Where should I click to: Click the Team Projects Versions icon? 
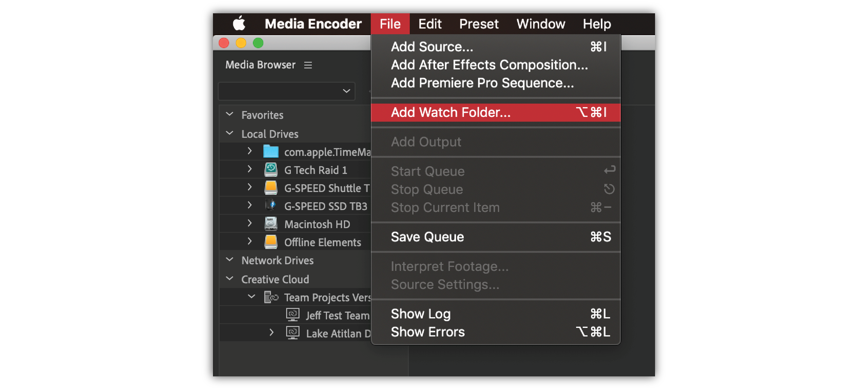(271, 297)
